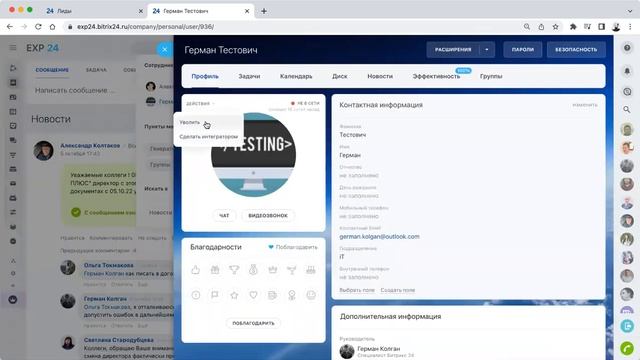Open Александр Колтаков in background feed
Image resolution: width=640 pixels, height=360 pixels.
pyautogui.click(x=90, y=145)
